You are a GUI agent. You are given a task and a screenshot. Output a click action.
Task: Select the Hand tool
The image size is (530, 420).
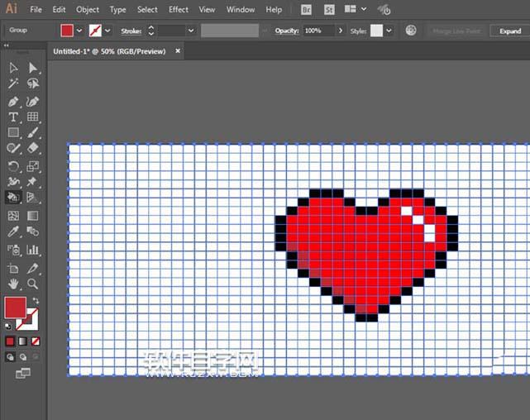click(13, 284)
